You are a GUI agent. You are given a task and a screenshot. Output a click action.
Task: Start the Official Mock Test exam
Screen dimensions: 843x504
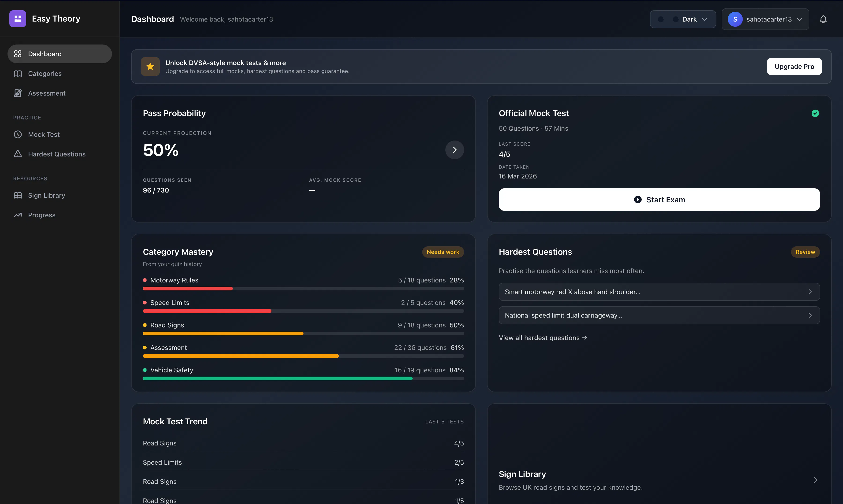pos(659,200)
